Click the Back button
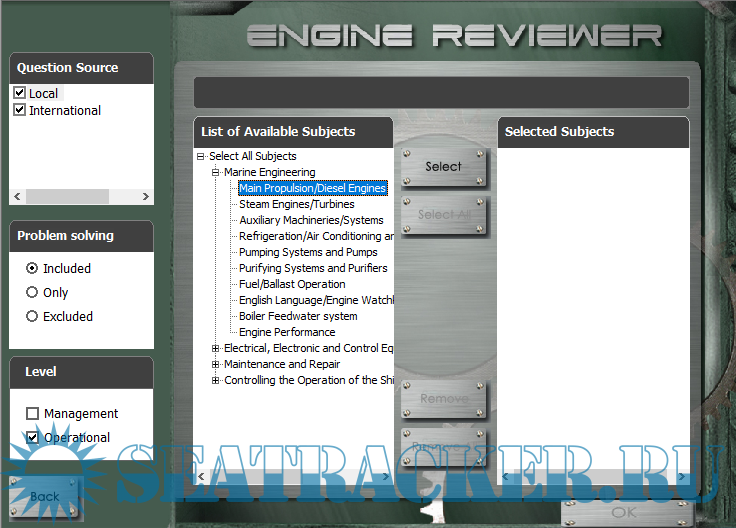736x528 pixels. coord(45,496)
